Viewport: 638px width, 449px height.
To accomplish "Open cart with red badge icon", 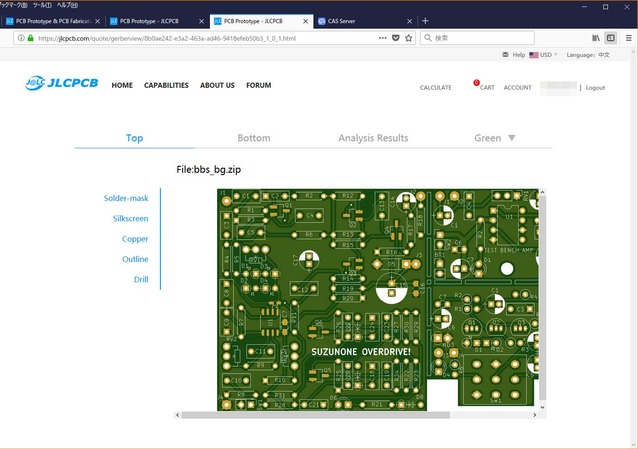I will [484, 85].
